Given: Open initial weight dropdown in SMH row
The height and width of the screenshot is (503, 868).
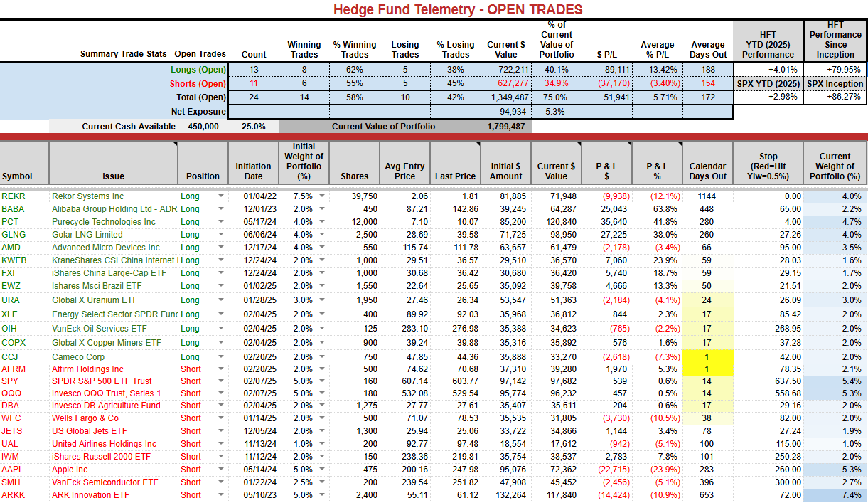Looking at the screenshot, I should click(323, 483).
